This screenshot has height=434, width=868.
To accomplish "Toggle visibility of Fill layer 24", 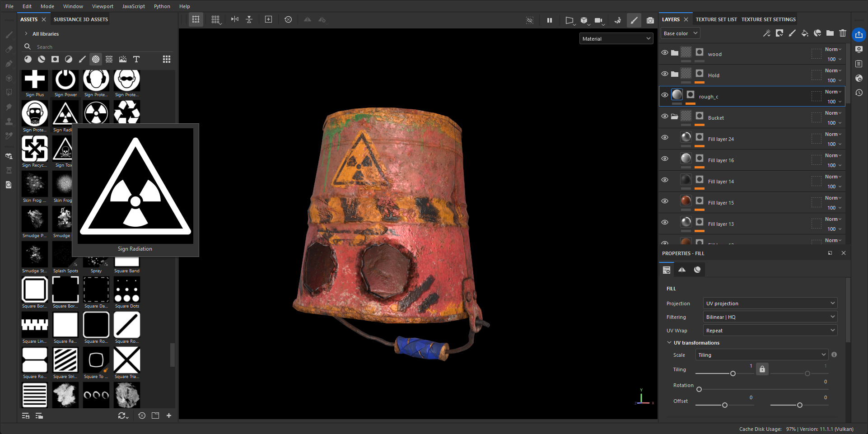I will pyautogui.click(x=665, y=138).
